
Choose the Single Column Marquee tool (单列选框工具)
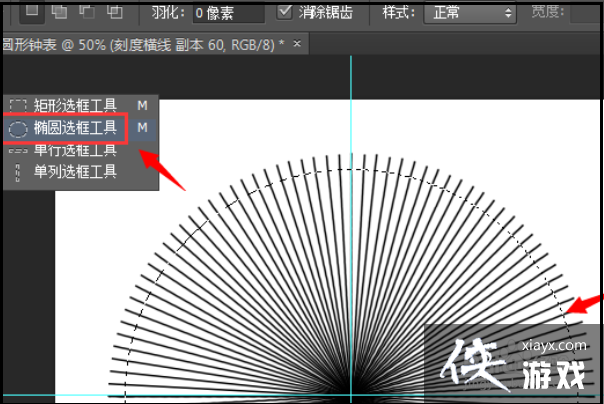coord(81,172)
